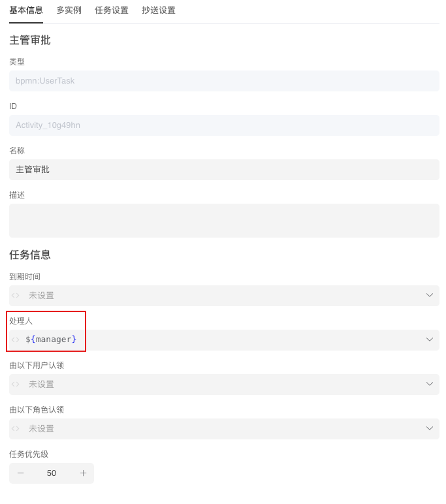
Task: Click the 任务优先级 value 50
Action: coord(52,473)
